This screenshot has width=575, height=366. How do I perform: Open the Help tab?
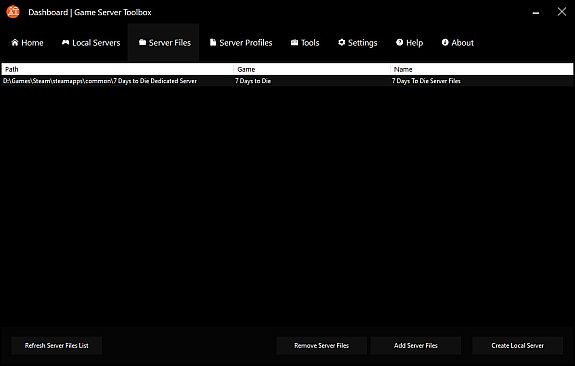click(x=410, y=43)
